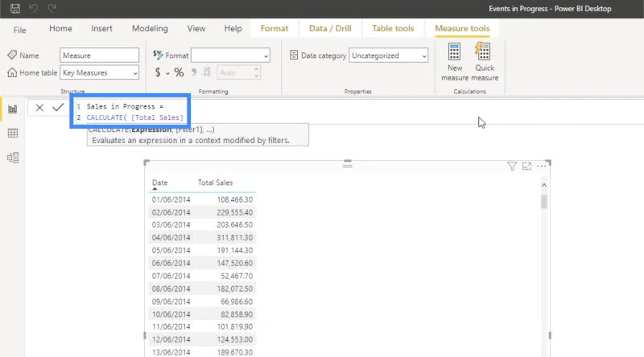Apply percentage format icon

tap(179, 72)
